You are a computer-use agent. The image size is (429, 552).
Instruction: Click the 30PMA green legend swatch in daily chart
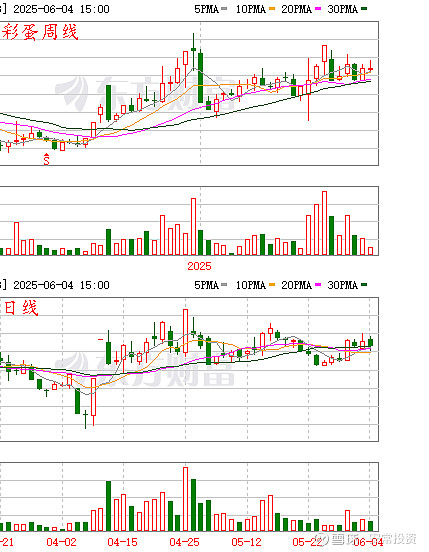(364, 284)
